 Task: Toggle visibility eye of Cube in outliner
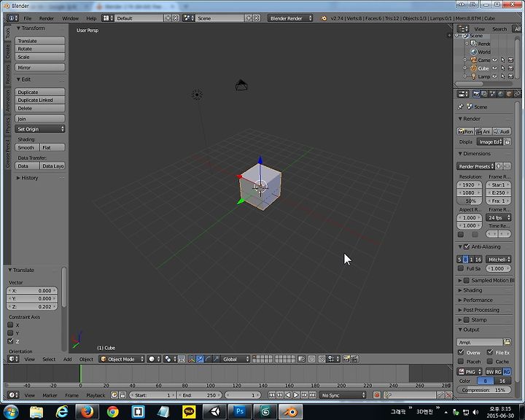[494, 69]
